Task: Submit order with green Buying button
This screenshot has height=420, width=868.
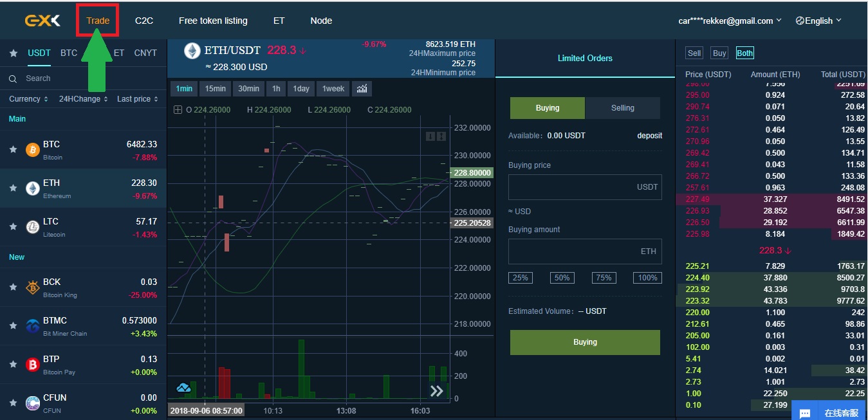Action: pyautogui.click(x=585, y=342)
